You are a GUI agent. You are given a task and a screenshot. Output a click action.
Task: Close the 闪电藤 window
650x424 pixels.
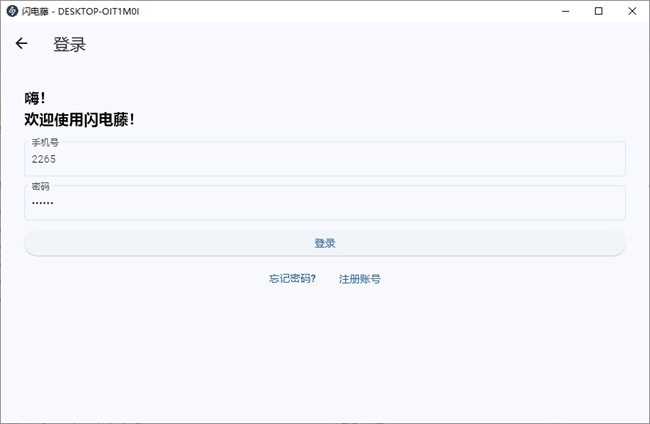tap(629, 11)
